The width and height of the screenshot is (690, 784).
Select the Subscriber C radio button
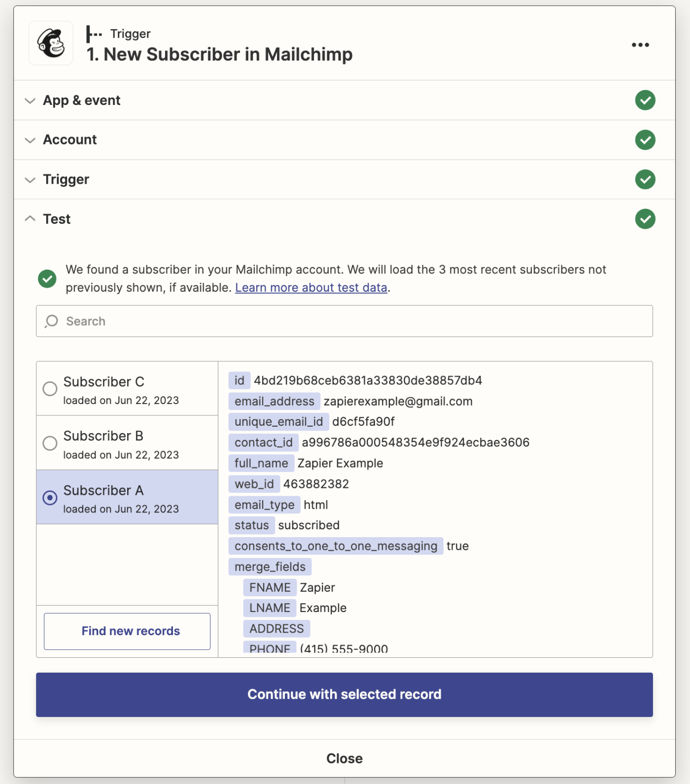pyautogui.click(x=50, y=389)
